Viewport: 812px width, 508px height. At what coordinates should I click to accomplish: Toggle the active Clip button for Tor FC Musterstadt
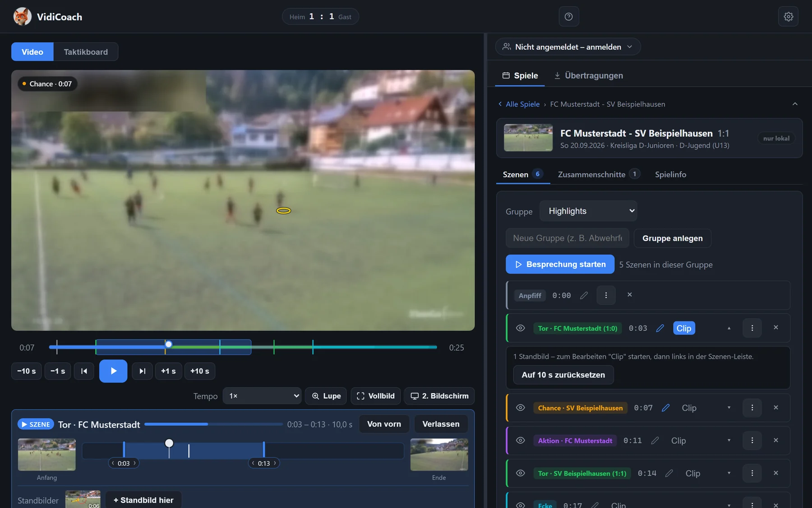click(x=684, y=328)
